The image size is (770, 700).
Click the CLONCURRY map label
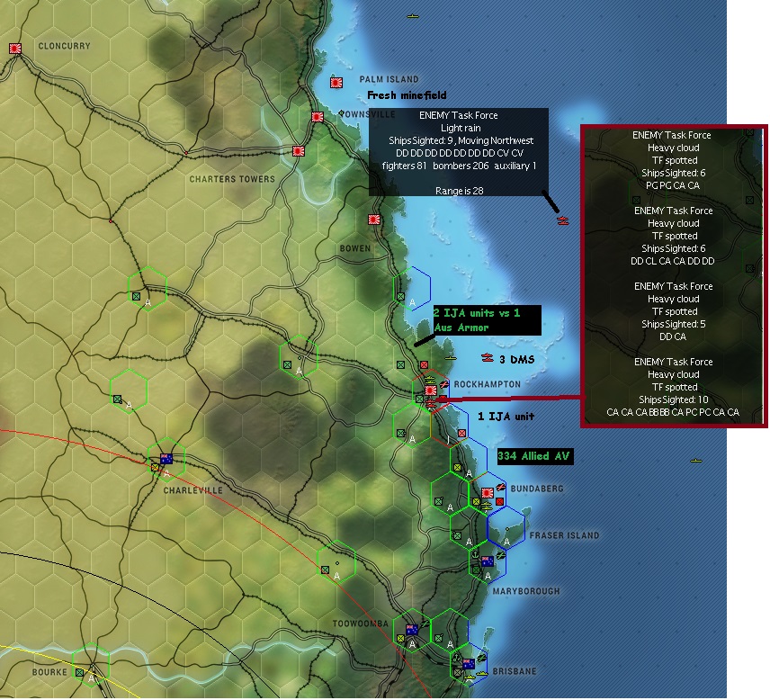(65, 46)
